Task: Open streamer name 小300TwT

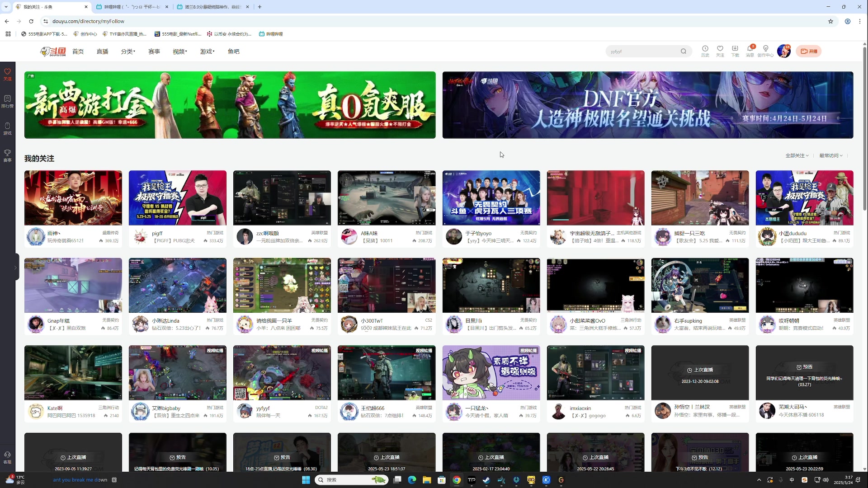Action: (x=372, y=321)
